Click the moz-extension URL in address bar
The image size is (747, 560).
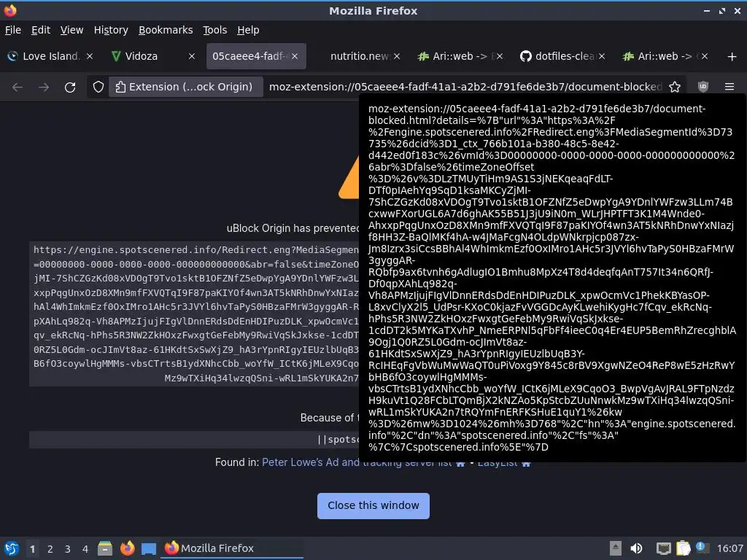tap(465, 87)
